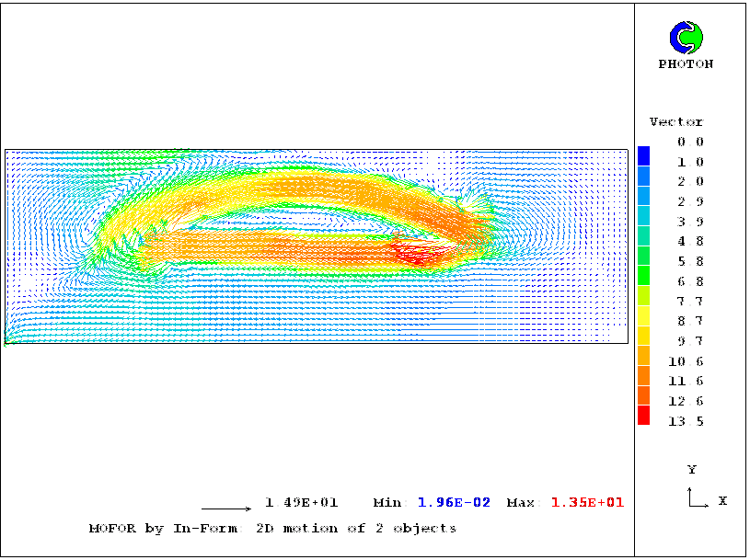Click the PHOTON logo icon
The image size is (750, 560).
[x=685, y=37]
